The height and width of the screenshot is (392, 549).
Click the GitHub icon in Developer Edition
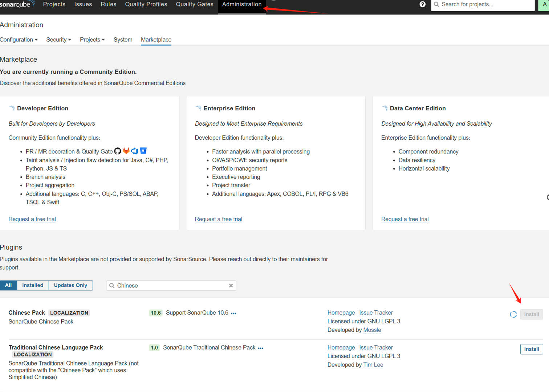118,151
